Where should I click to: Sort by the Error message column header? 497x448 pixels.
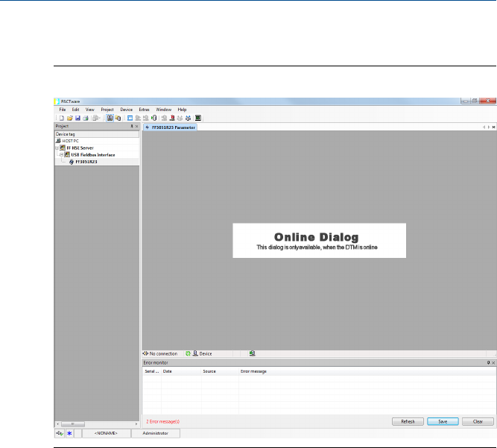[x=253, y=370]
